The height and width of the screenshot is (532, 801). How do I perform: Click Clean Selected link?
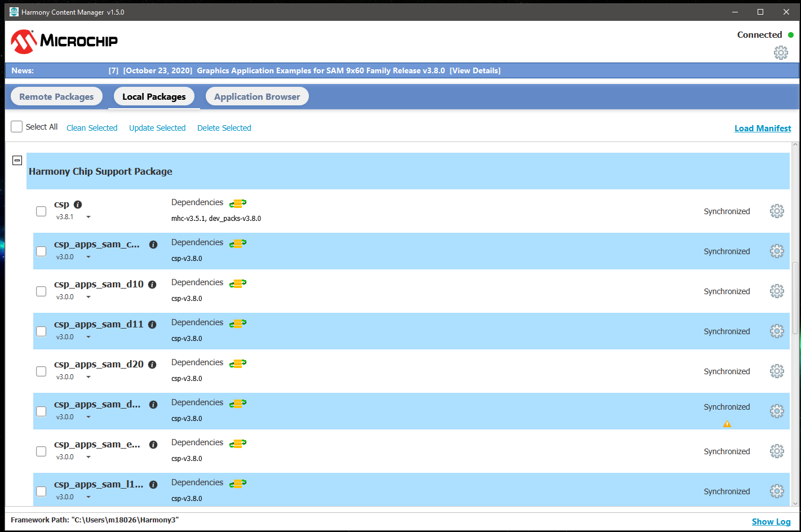click(92, 128)
